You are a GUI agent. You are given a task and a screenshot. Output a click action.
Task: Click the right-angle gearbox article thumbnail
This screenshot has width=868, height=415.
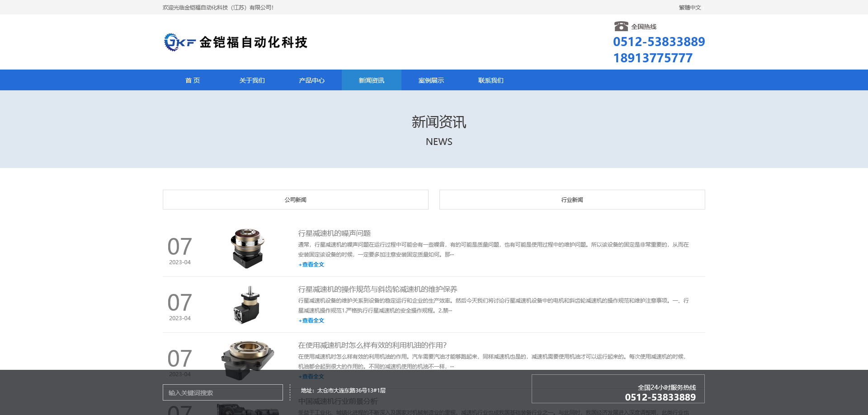[247, 304]
